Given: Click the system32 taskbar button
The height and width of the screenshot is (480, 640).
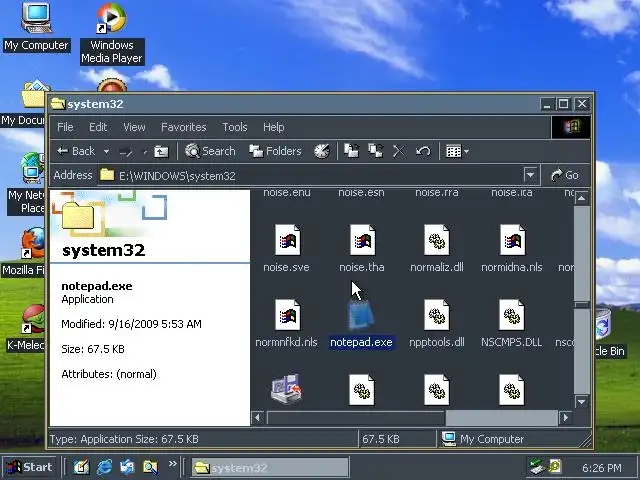Looking at the screenshot, I should click(x=270, y=467).
